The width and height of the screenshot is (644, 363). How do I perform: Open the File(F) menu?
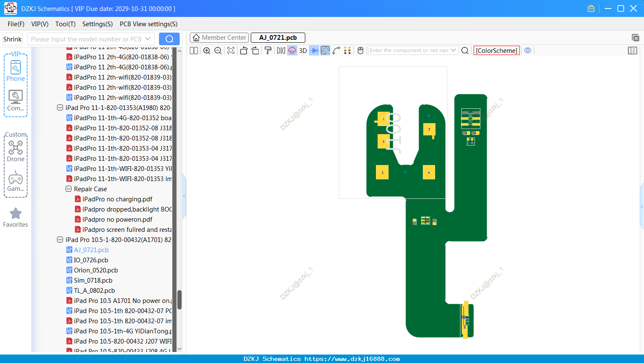coord(16,24)
